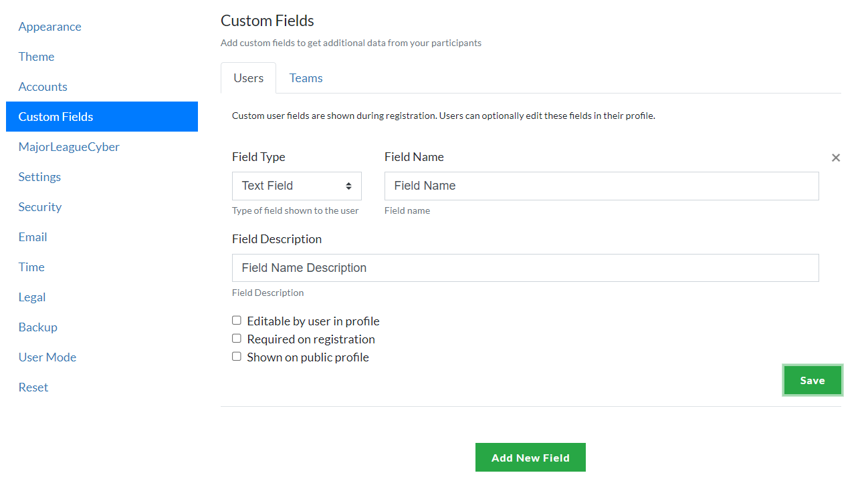The height and width of the screenshot is (487, 868).
Task: Open the Accounts sidebar item
Action: pos(43,87)
